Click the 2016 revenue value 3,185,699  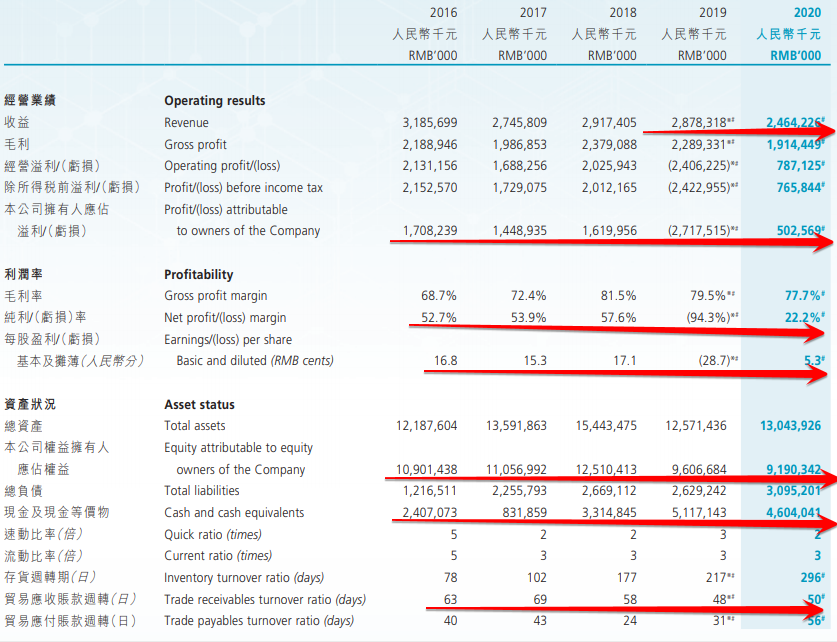429,122
